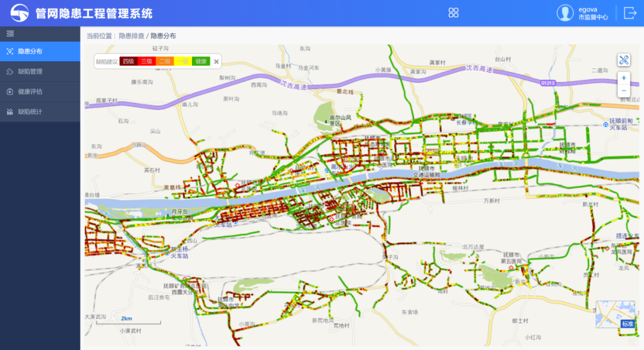This screenshot has width=644, height=350.
Task: Click the system logo icon
Action: pyautogui.click(x=19, y=13)
